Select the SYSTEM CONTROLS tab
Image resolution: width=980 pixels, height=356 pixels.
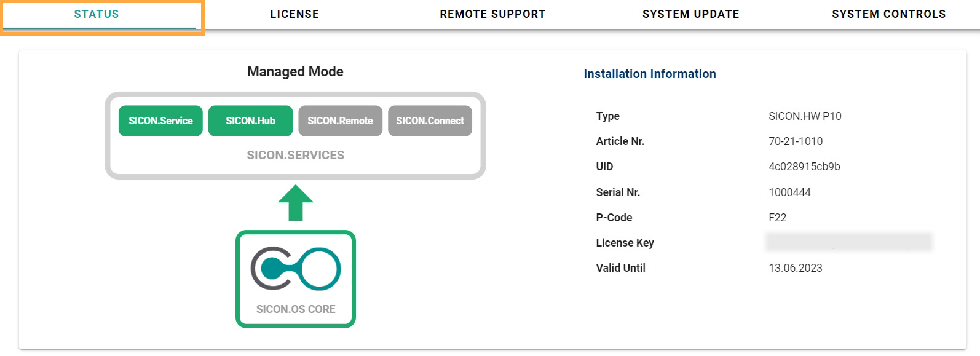(x=888, y=14)
